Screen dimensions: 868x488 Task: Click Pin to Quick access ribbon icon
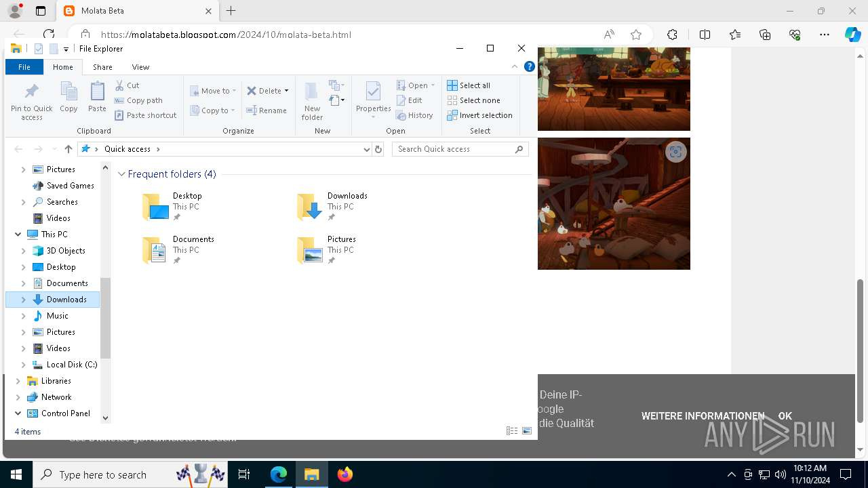click(31, 101)
